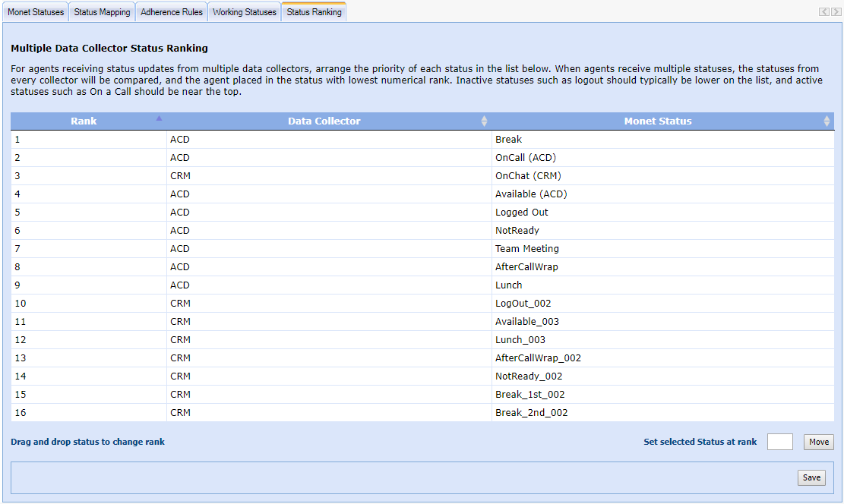Save the status ranking changes
This screenshot has width=844, height=504.
811,477
